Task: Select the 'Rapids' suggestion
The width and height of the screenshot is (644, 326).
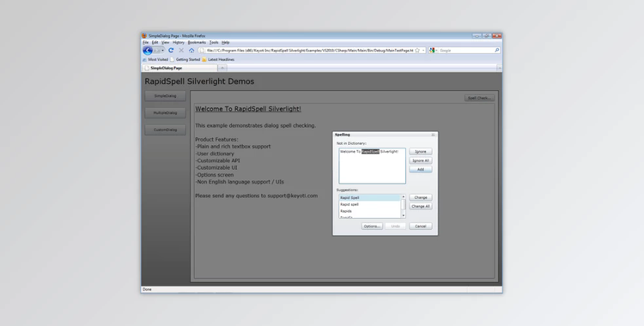Action: pos(369,211)
